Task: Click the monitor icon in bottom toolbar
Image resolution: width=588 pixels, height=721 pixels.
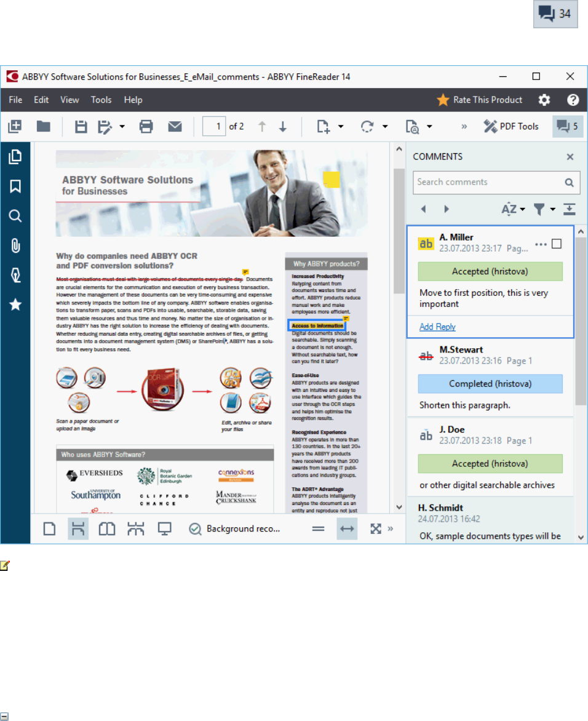Action: tap(165, 529)
